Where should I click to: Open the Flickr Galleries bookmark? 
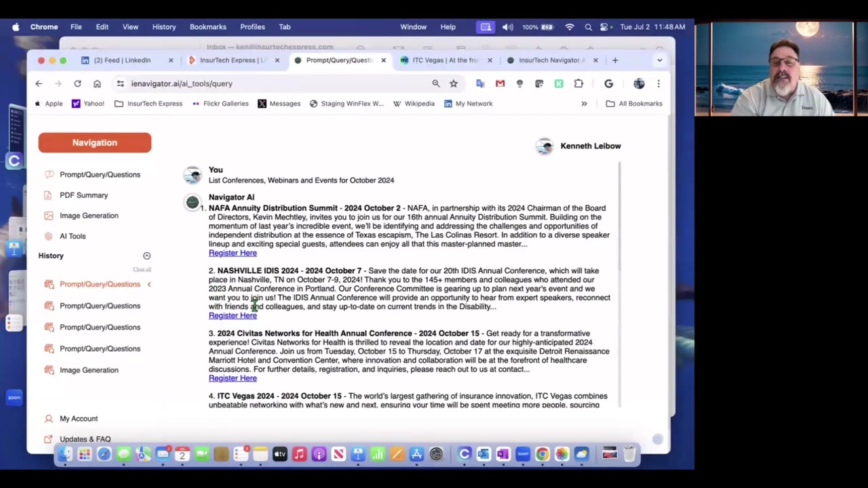pos(220,104)
